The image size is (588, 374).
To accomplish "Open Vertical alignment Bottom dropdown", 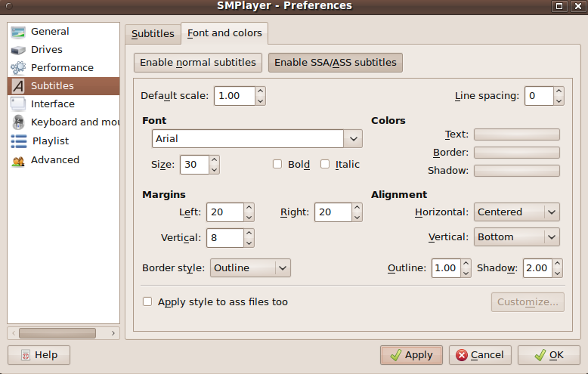I will click(x=517, y=237).
